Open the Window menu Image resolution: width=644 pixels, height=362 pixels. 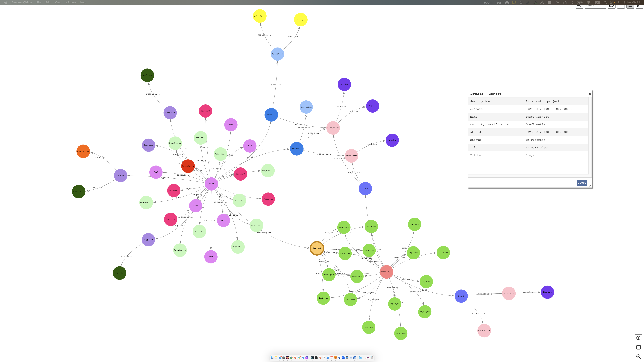tap(71, 2)
